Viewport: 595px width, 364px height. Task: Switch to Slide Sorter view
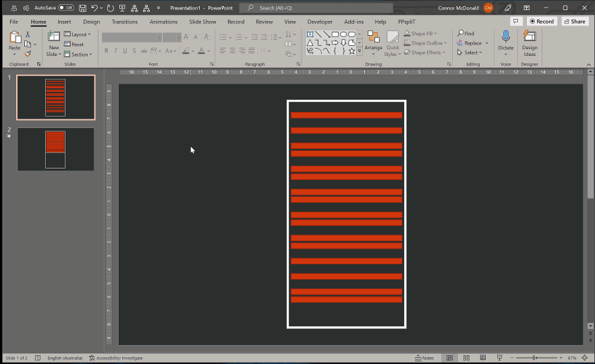pos(466,358)
